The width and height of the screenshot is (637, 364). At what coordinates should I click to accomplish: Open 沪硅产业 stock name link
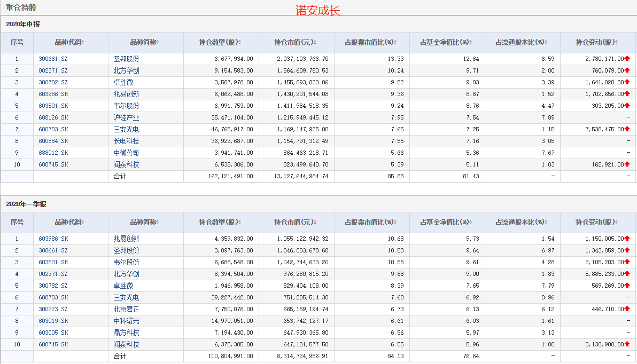126,117
